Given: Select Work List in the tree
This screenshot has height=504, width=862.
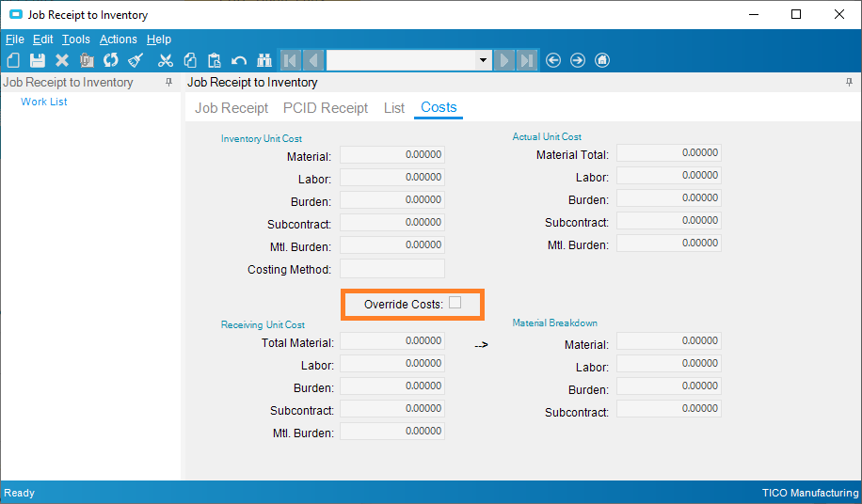Looking at the screenshot, I should [44, 102].
